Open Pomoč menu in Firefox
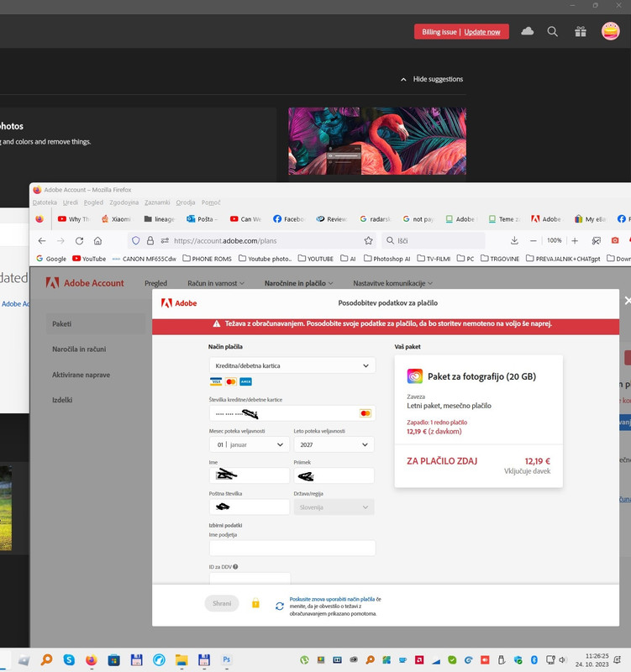 211,202
